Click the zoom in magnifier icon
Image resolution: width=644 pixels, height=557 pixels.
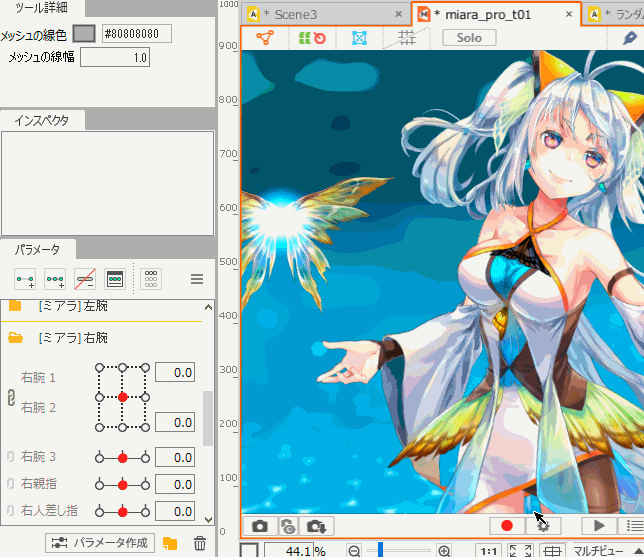point(445,551)
